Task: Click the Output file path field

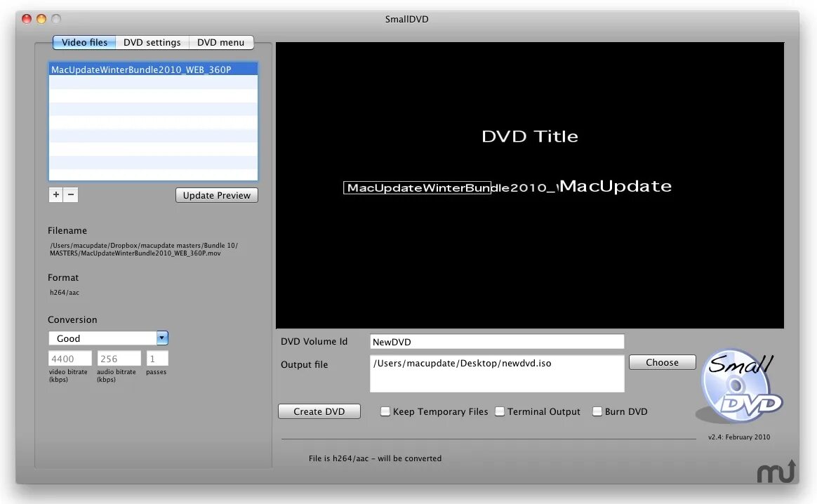Action: pos(497,373)
